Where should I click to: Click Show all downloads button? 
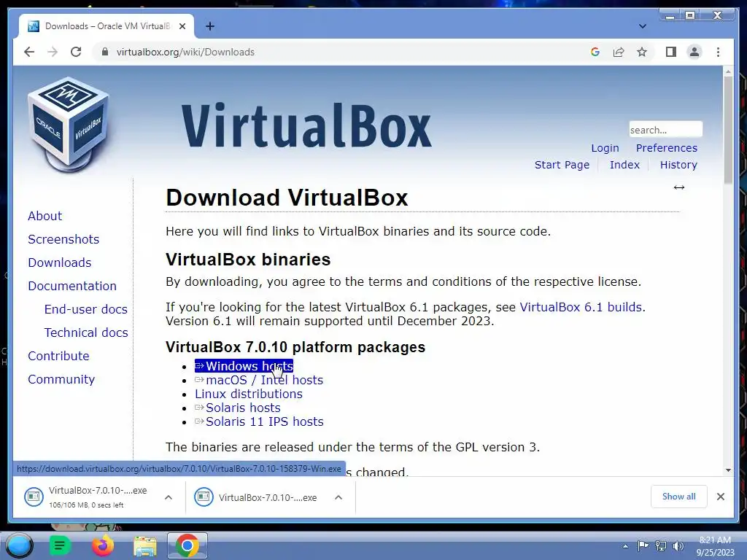click(679, 497)
